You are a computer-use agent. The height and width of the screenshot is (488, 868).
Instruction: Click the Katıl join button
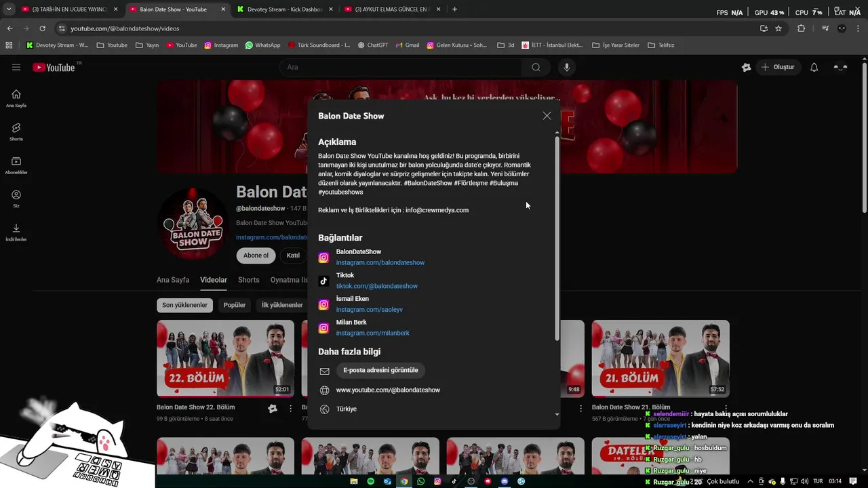click(293, 256)
